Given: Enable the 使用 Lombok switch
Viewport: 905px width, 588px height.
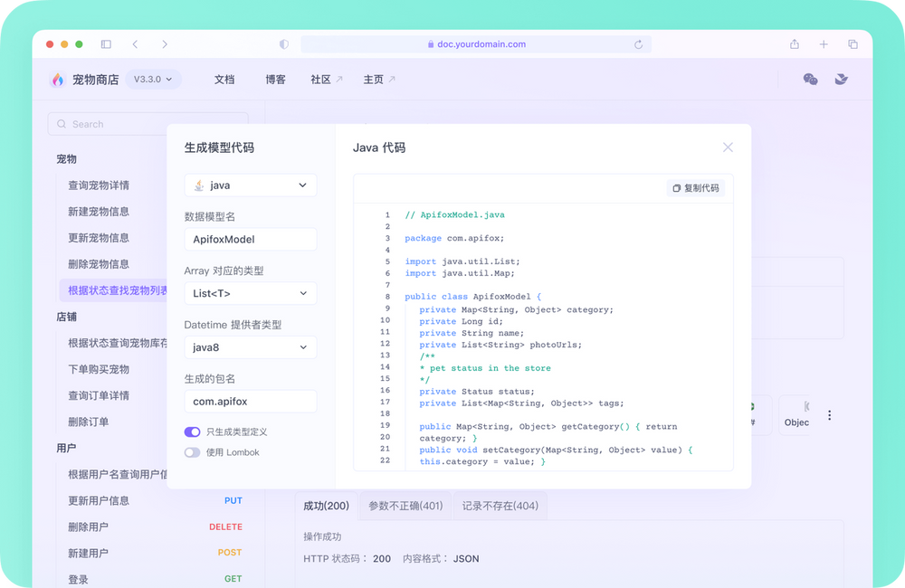Looking at the screenshot, I should click(x=192, y=452).
